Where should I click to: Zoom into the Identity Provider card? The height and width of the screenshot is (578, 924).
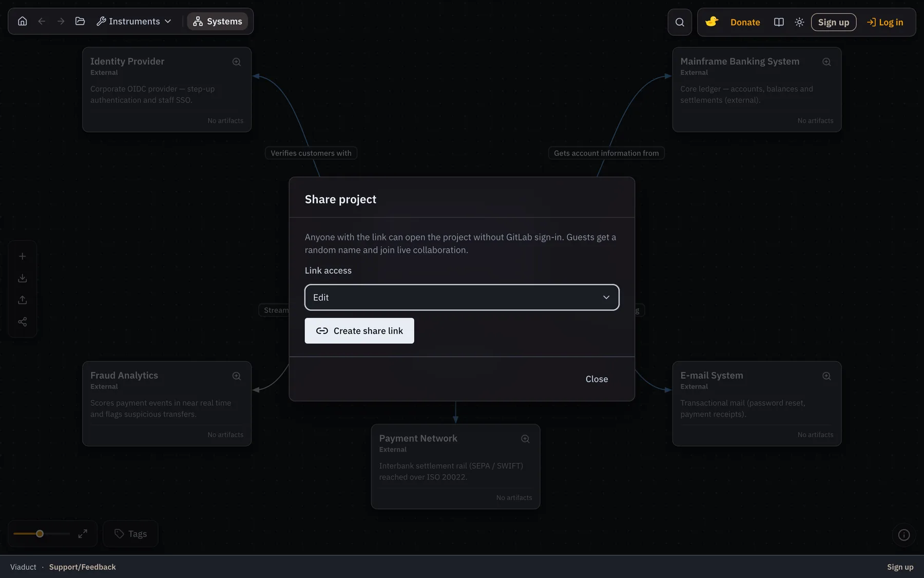pos(237,62)
